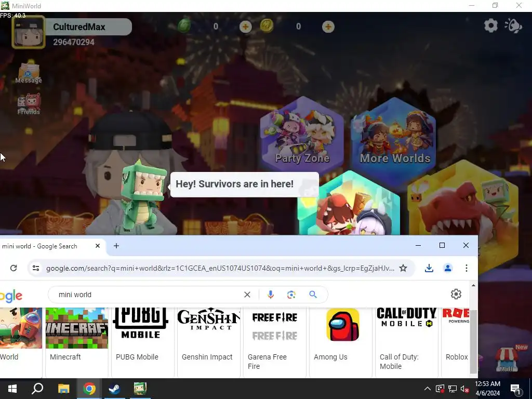Add green beans with plus button
Screen dimensions: 532x399
(x=245, y=26)
